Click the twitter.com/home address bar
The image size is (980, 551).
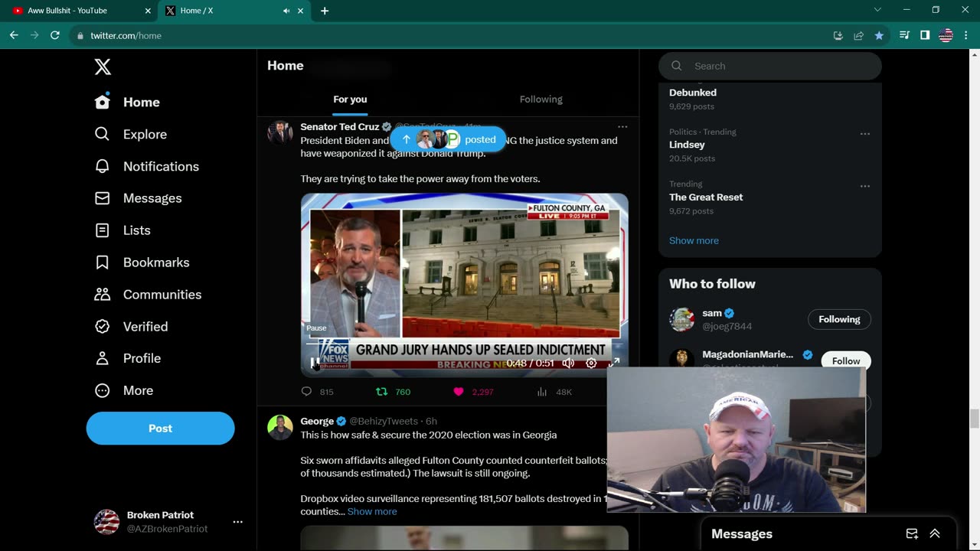tap(452, 35)
